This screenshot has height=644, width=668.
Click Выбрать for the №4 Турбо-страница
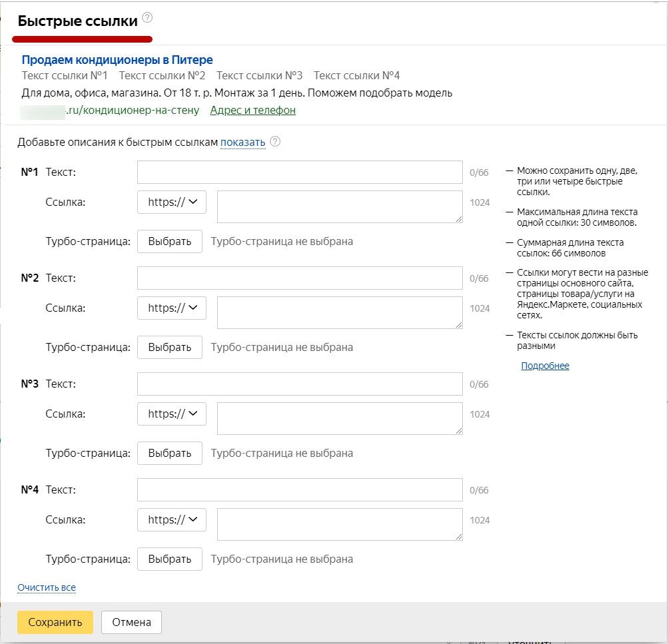click(x=170, y=559)
